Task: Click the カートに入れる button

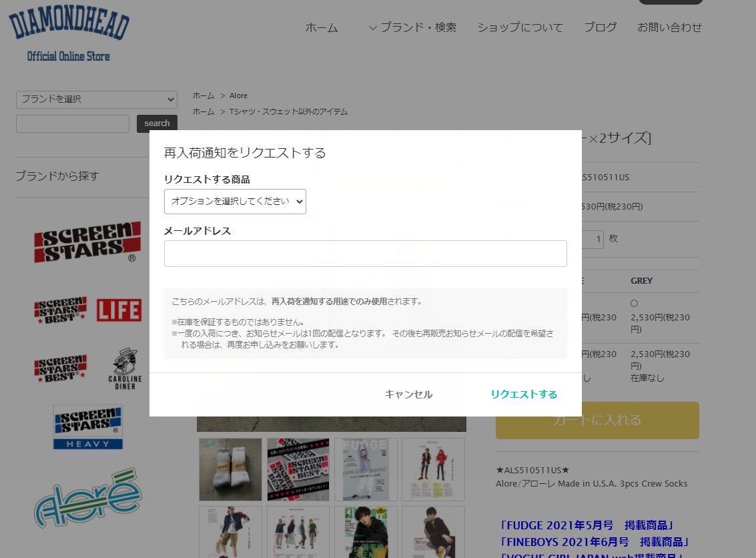Action: 597,421
